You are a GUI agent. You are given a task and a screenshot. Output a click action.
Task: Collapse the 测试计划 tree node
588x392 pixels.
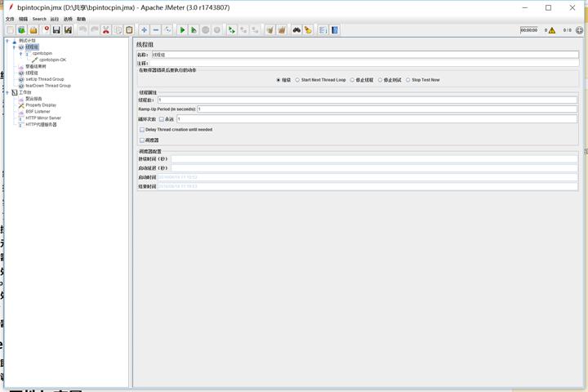pyautogui.click(x=7, y=41)
